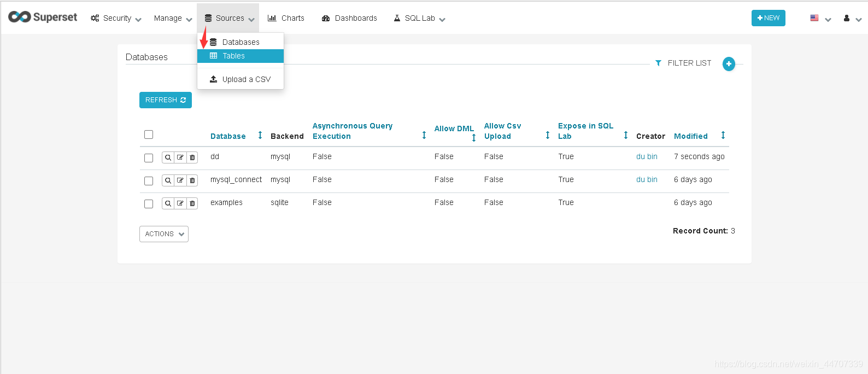Edit the dd database record

click(180, 157)
